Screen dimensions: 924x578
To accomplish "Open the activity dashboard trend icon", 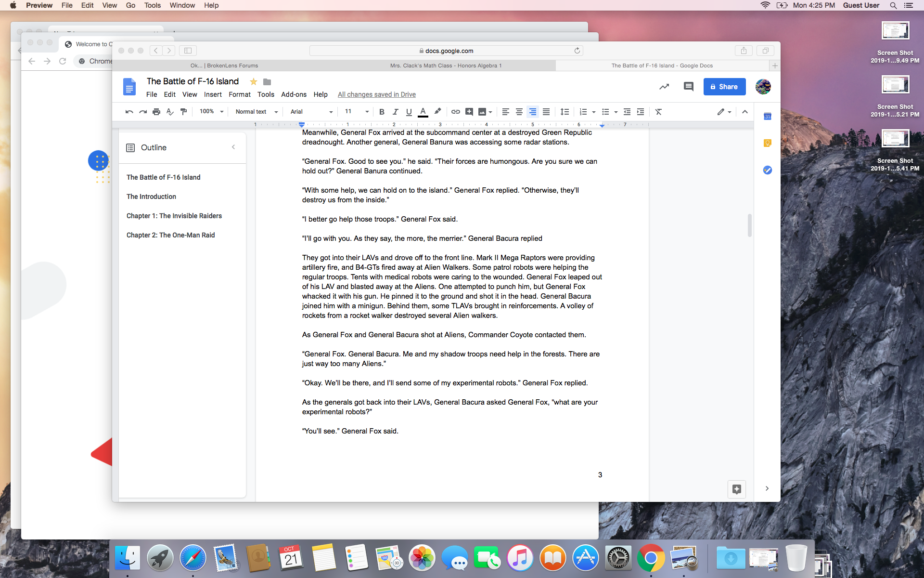I will pyautogui.click(x=664, y=87).
